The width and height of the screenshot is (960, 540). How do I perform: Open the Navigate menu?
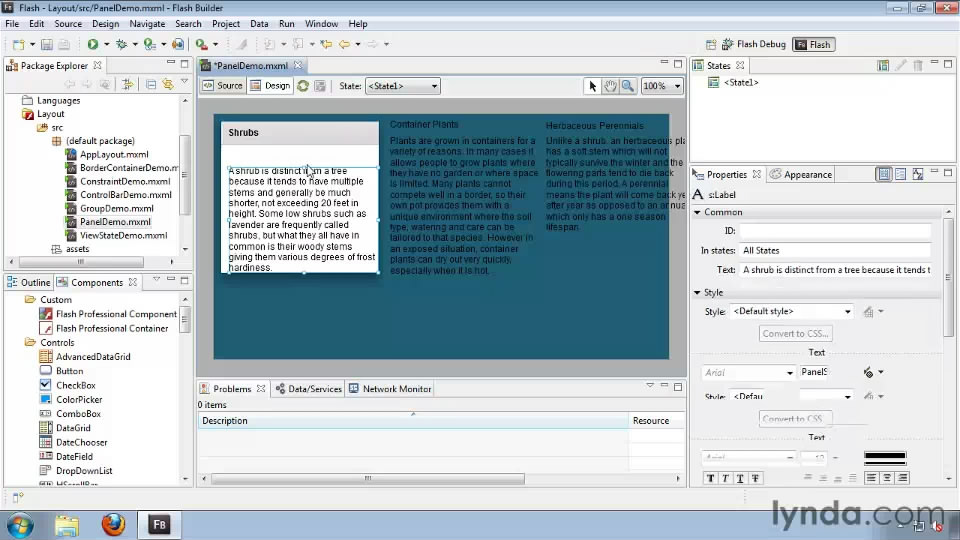click(x=147, y=24)
